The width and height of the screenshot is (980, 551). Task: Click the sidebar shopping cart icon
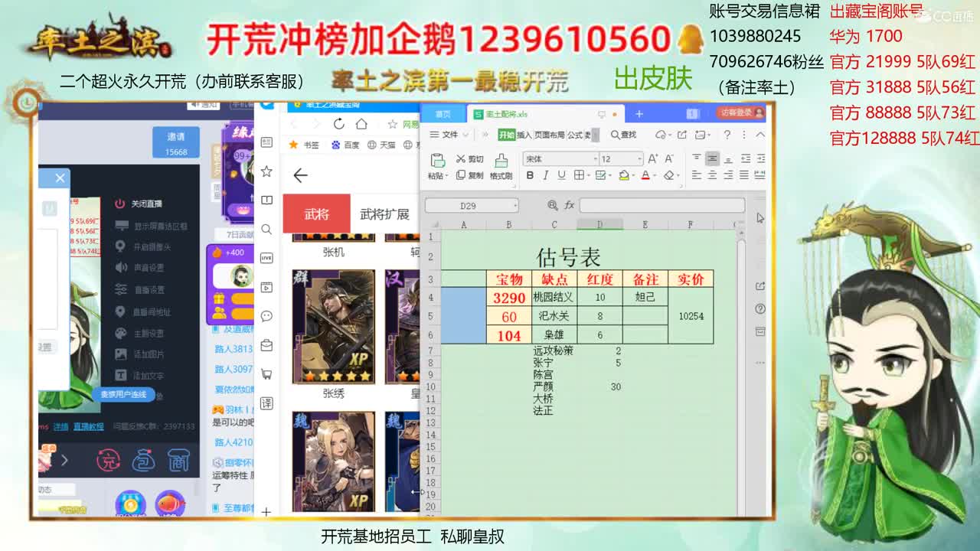(266, 374)
